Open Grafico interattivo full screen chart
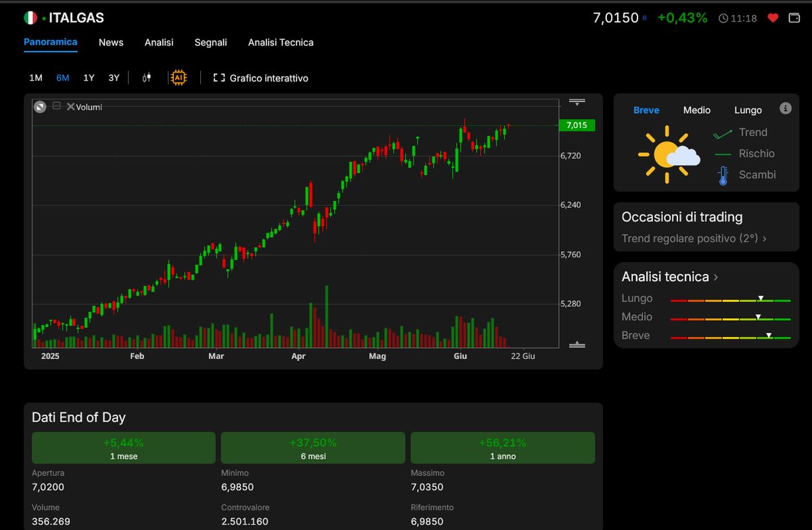Image resolution: width=812 pixels, height=530 pixels. click(261, 78)
